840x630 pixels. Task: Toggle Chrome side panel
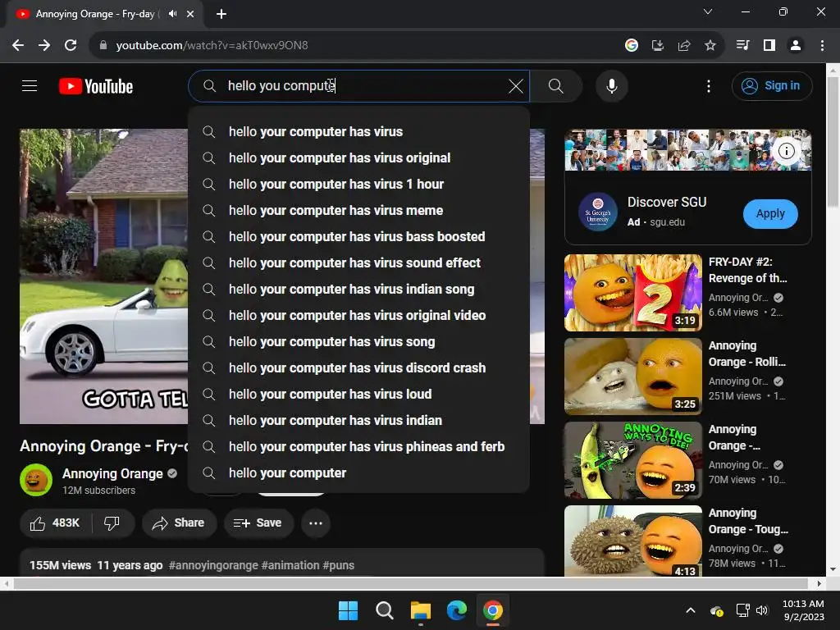click(769, 45)
